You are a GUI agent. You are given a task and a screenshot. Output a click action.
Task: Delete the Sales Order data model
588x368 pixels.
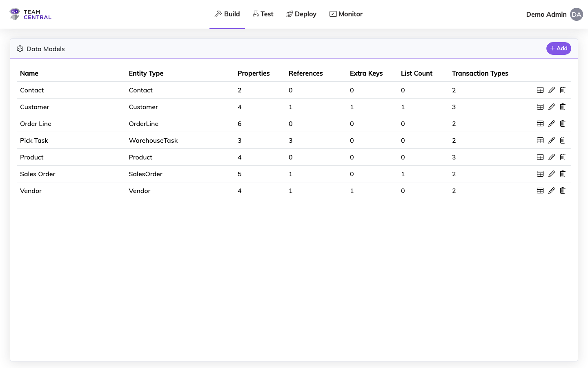click(x=563, y=174)
